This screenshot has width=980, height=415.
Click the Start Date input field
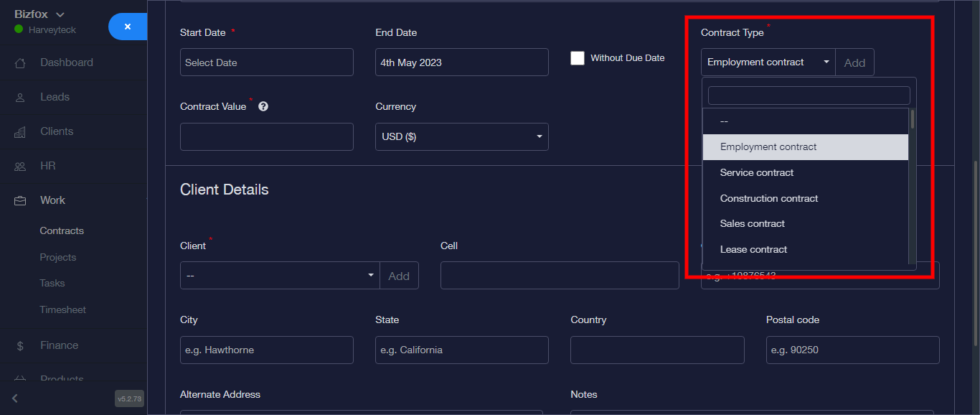click(x=266, y=62)
